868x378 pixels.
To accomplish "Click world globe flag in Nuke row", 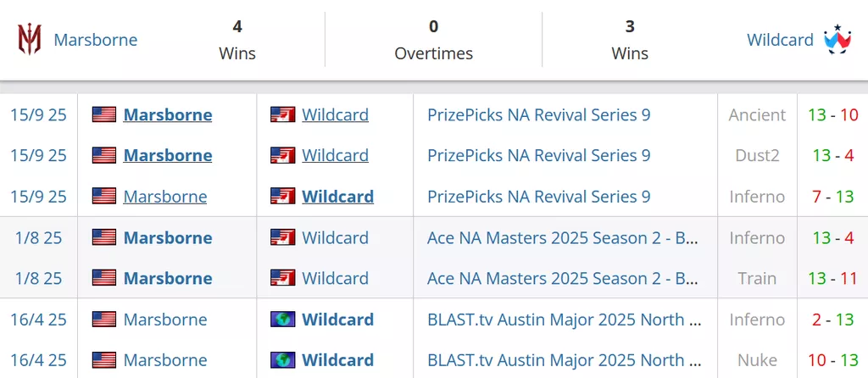I will (282, 360).
